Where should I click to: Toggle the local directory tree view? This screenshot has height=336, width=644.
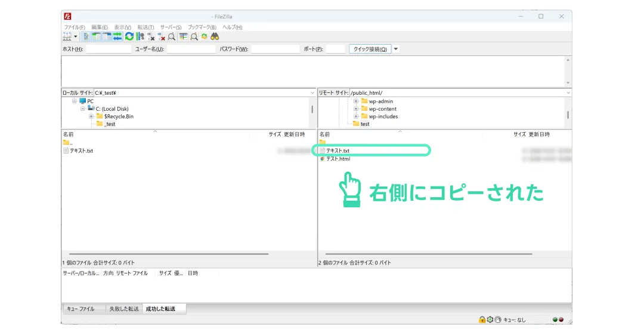(97, 36)
